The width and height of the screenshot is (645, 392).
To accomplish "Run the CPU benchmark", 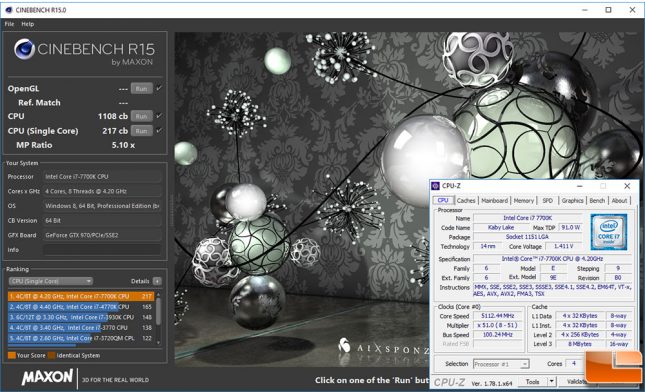I will click(x=142, y=116).
